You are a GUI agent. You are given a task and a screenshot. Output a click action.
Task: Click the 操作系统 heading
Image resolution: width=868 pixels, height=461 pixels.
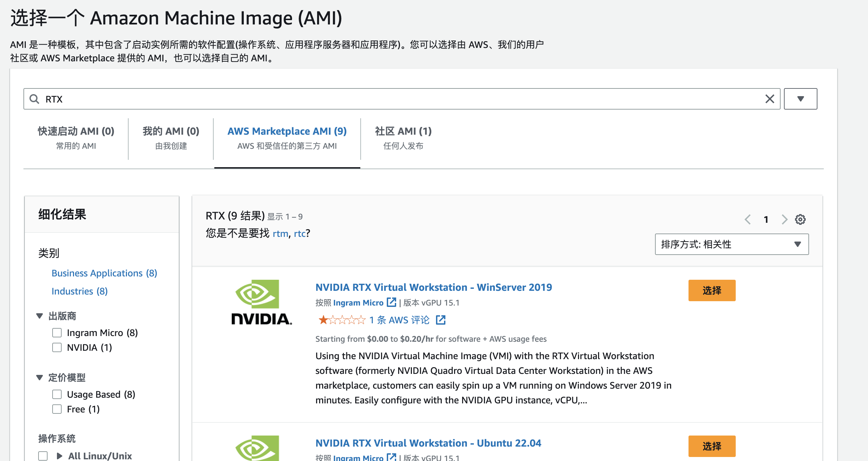[57, 439]
